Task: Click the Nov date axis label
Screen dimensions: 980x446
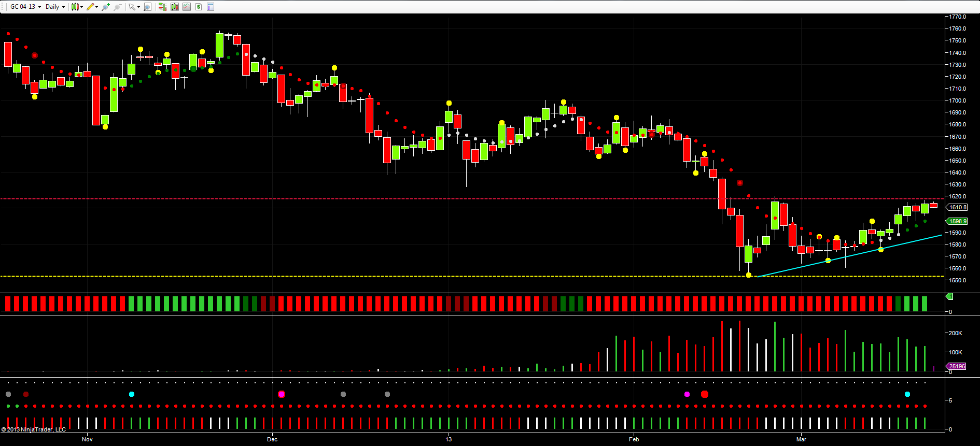Action: pyautogui.click(x=87, y=439)
